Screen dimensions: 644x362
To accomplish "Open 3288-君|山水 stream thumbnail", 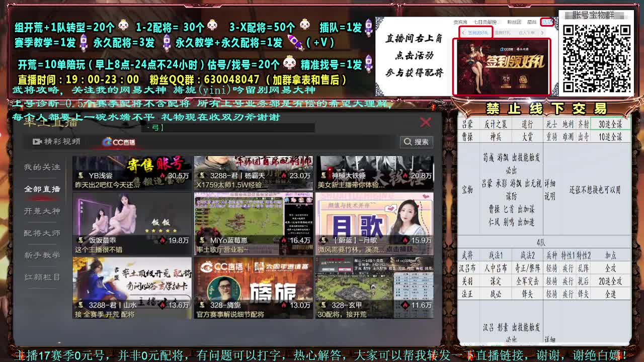I will point(132,288).
